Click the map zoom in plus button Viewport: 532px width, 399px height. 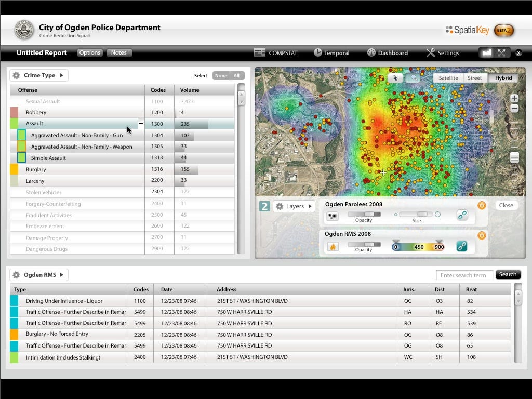click(514, 98)
